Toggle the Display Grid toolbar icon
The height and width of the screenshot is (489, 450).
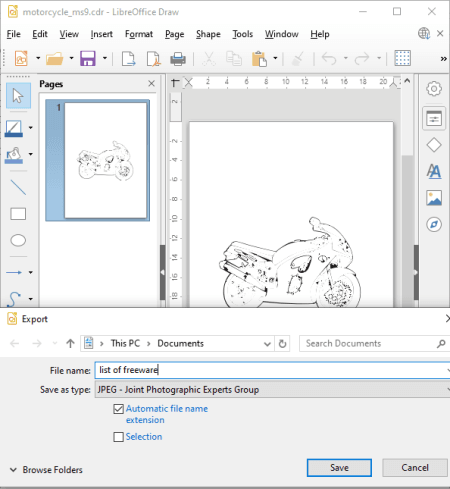click(x=402, y=59)
